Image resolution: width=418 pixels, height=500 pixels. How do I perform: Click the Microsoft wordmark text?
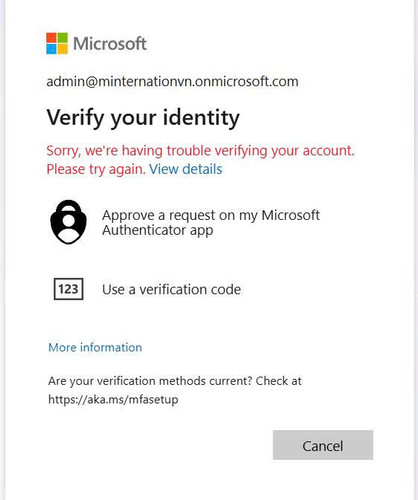(110, 44)
